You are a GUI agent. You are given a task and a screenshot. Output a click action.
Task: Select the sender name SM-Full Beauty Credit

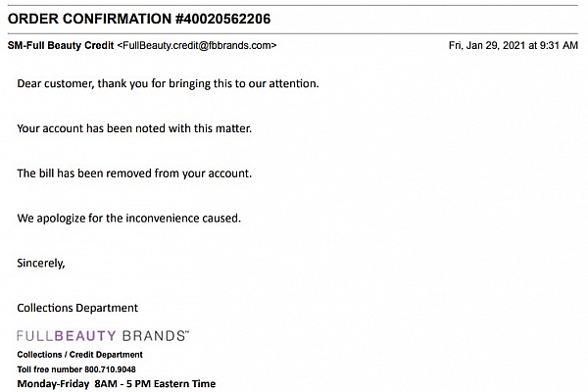point(61,45)
